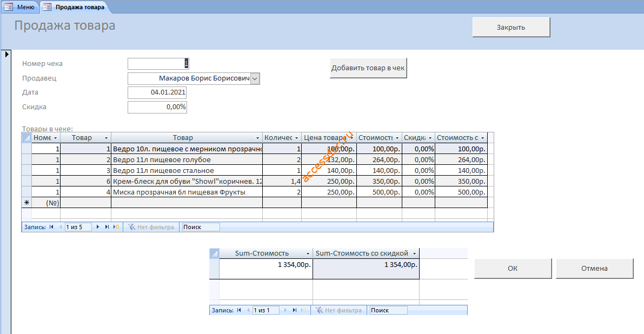Select cell 'Миска прозрачная 6л пищевая Фрукты'
644x334 pixels.
187,192
